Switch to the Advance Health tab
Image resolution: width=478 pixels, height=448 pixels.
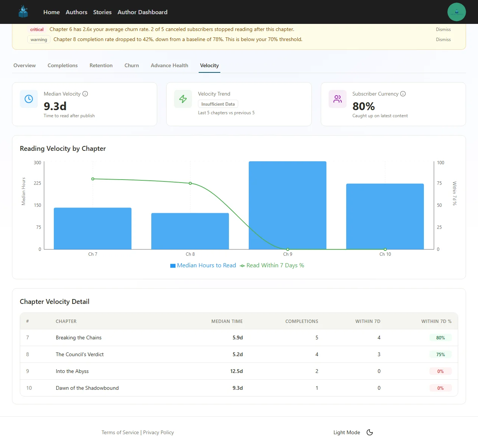point(169,65)
